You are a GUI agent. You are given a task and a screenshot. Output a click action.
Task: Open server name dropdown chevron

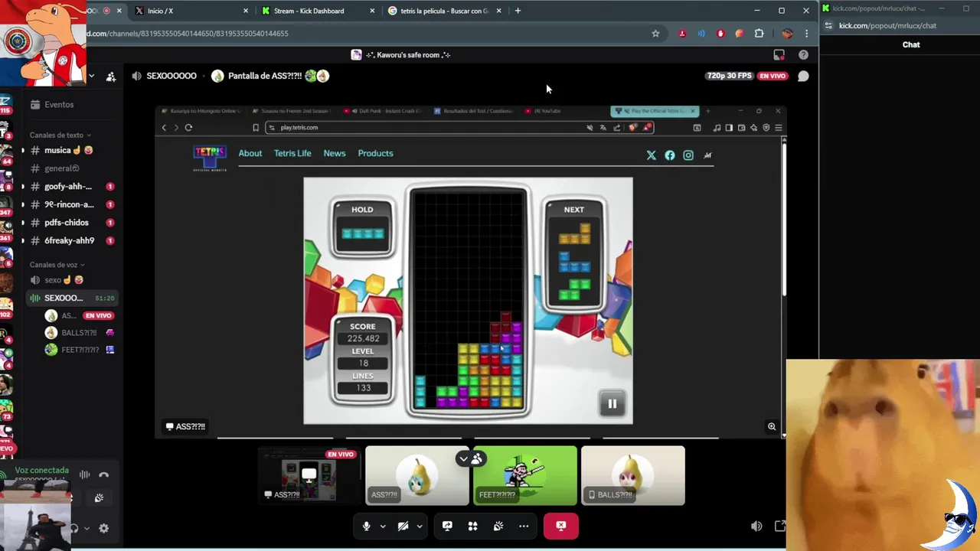click(x=91, y=76)
